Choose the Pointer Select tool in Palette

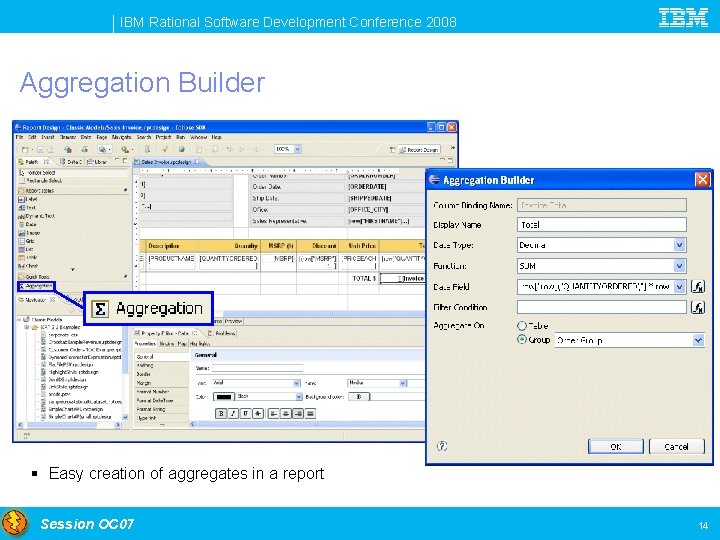pos(37,173)
